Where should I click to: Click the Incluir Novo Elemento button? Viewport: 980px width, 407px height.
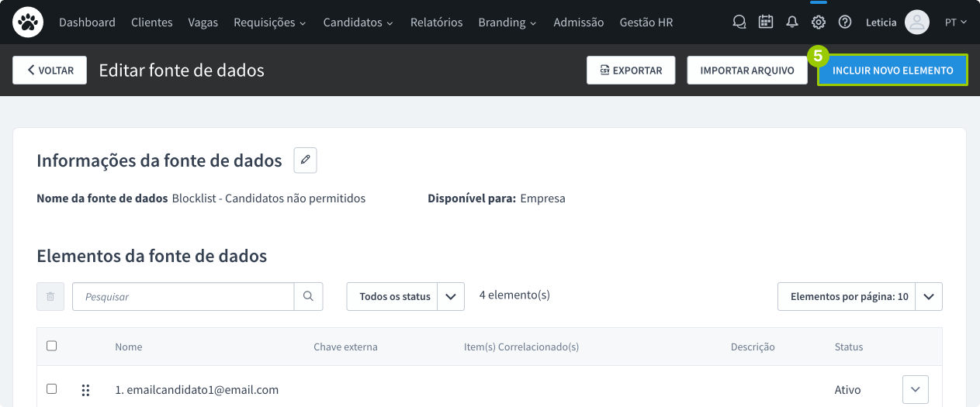892,71
